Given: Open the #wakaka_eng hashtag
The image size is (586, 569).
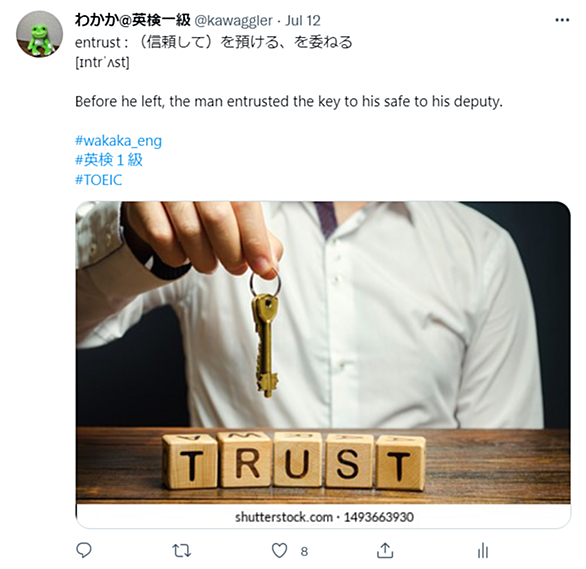Looking at the screenshot, I should [118, 140].
